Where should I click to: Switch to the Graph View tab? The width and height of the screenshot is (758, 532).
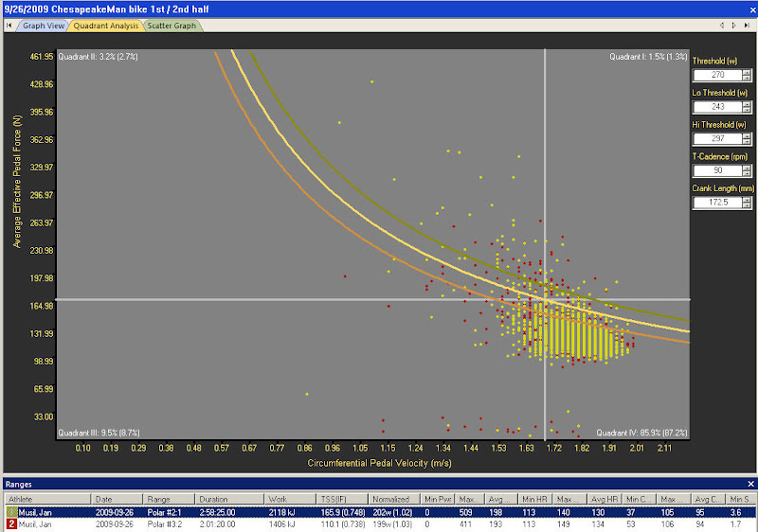[41, 26]
